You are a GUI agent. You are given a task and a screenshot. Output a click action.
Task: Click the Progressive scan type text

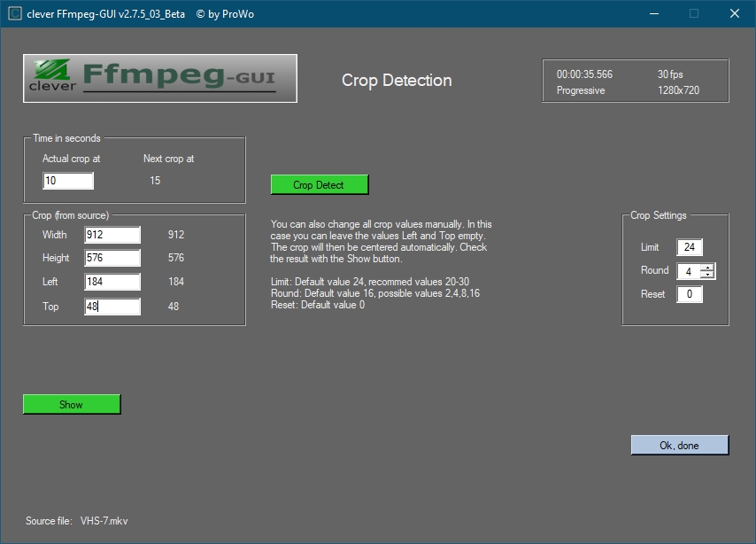581,90
